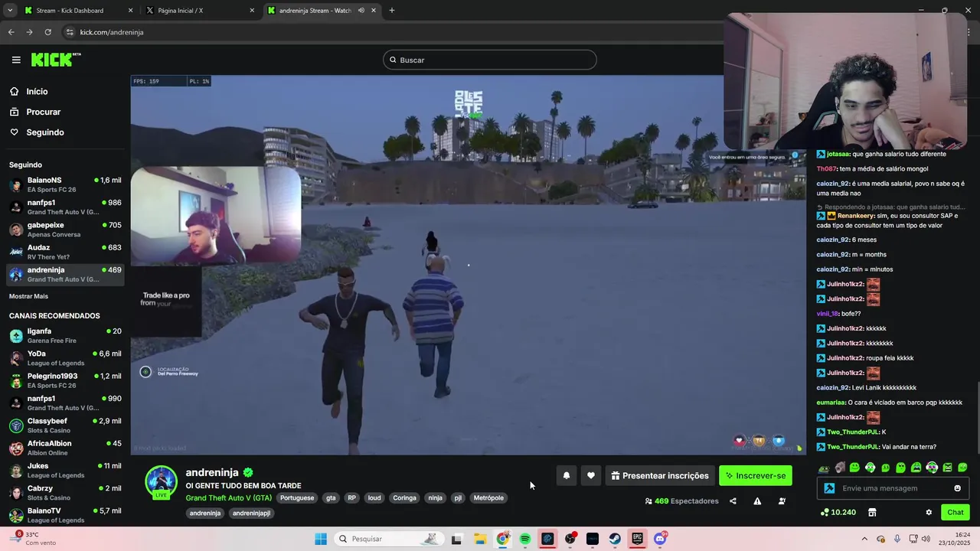Click the 10.240 channel points balance
The width and height of the screenshot is (980, 551).
838,513
